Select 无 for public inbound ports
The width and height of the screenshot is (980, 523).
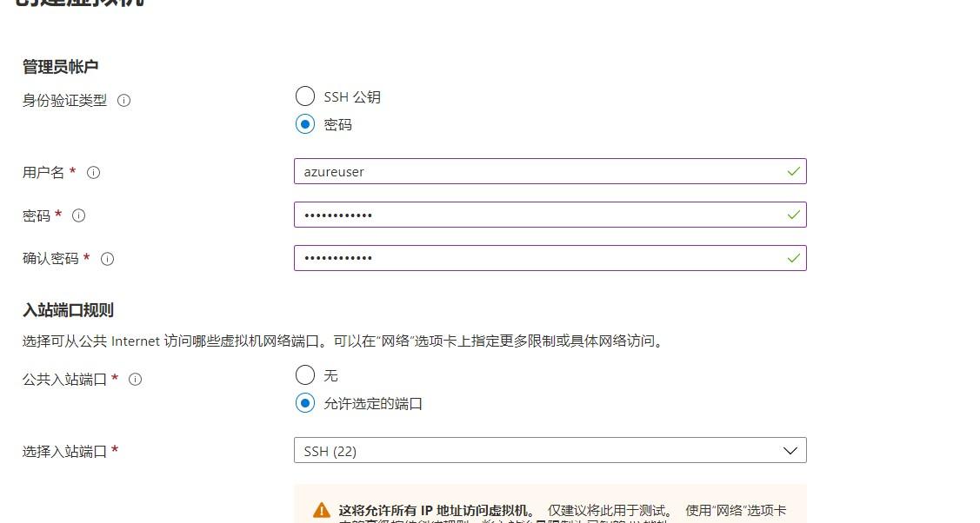305,375
